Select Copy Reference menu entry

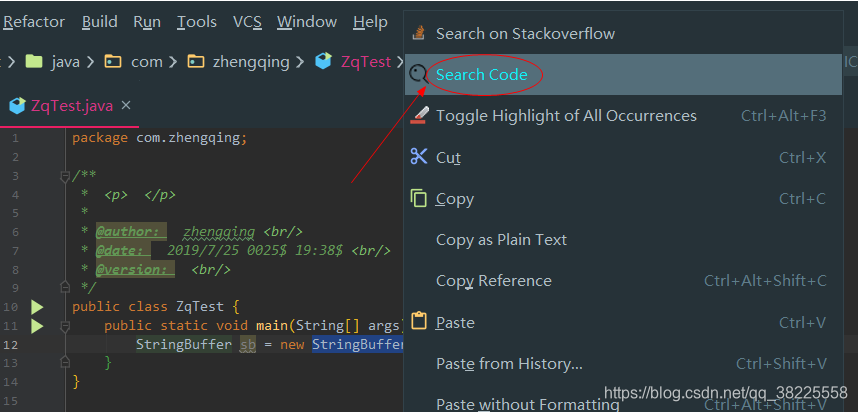click(x=623, y=281)
